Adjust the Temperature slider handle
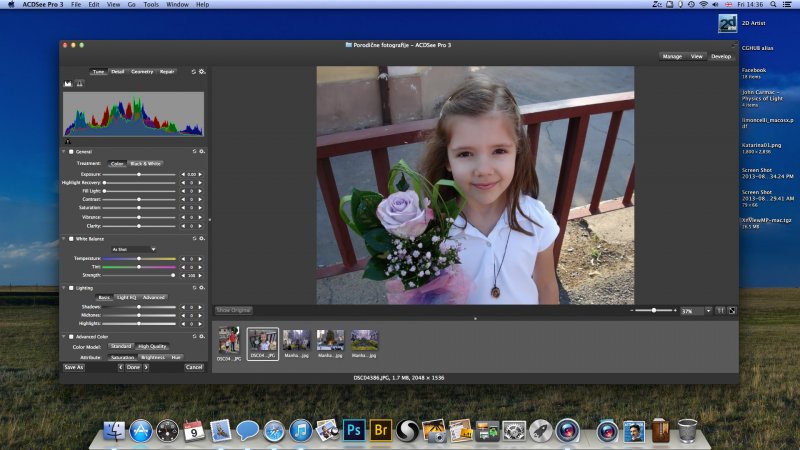 [139, 259]
